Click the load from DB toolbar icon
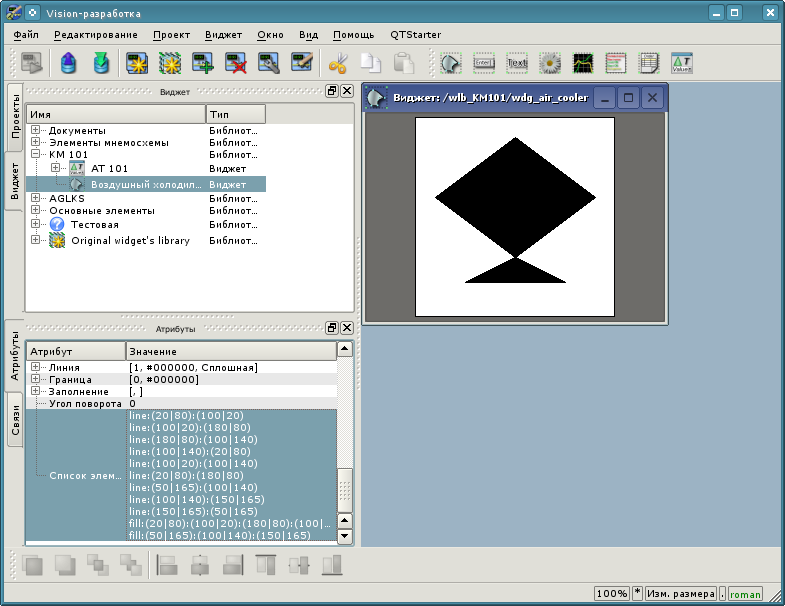785x606 pixels. pyautogui.click(x=69, y=64)
